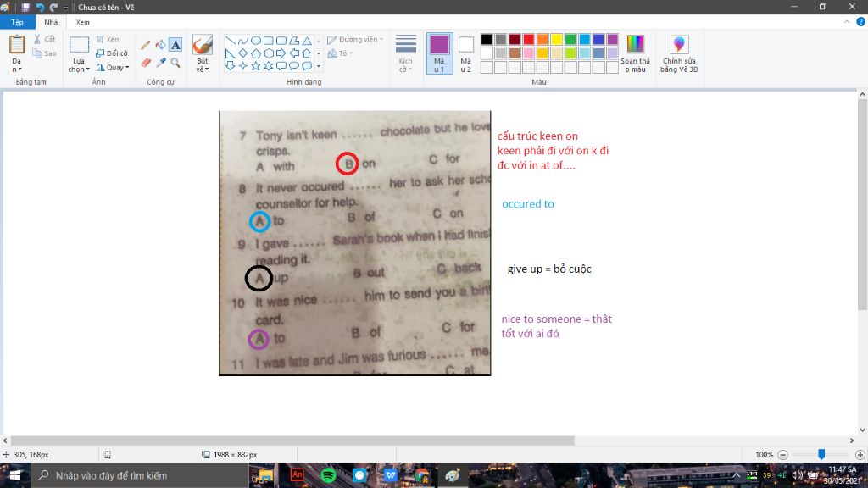
Task: Choose the Oval callout shape
Action: (294, 66)
